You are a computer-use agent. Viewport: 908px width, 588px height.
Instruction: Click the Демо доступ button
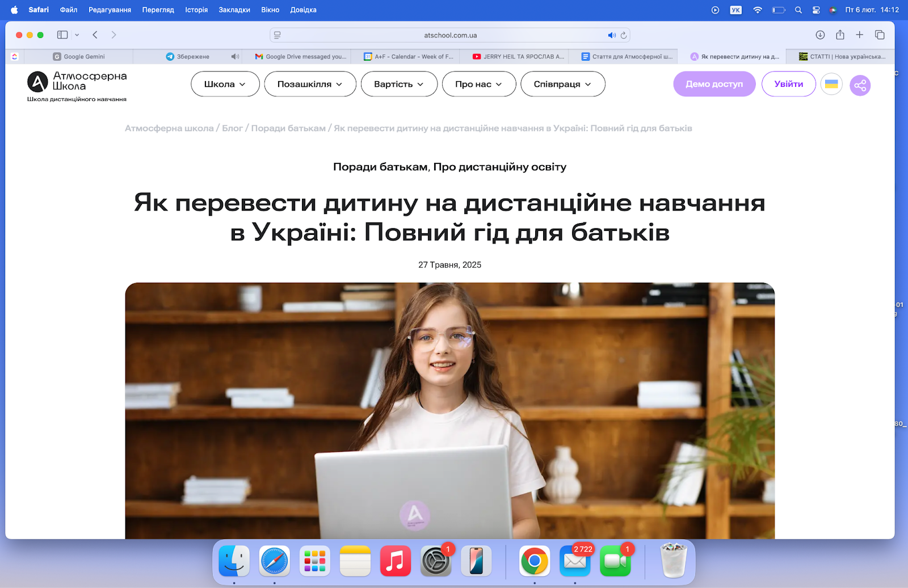[x=714, y=84]
